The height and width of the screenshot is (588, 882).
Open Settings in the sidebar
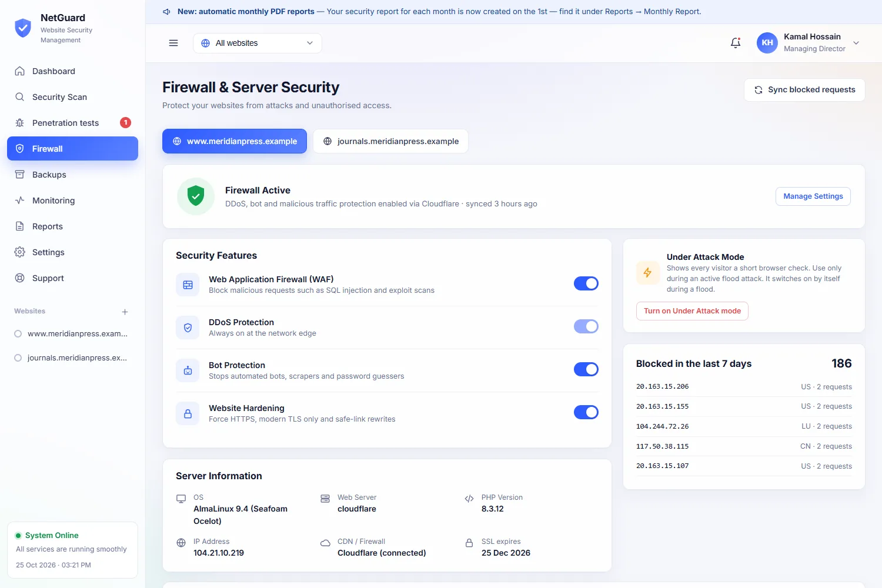click(x=72, y=252)
